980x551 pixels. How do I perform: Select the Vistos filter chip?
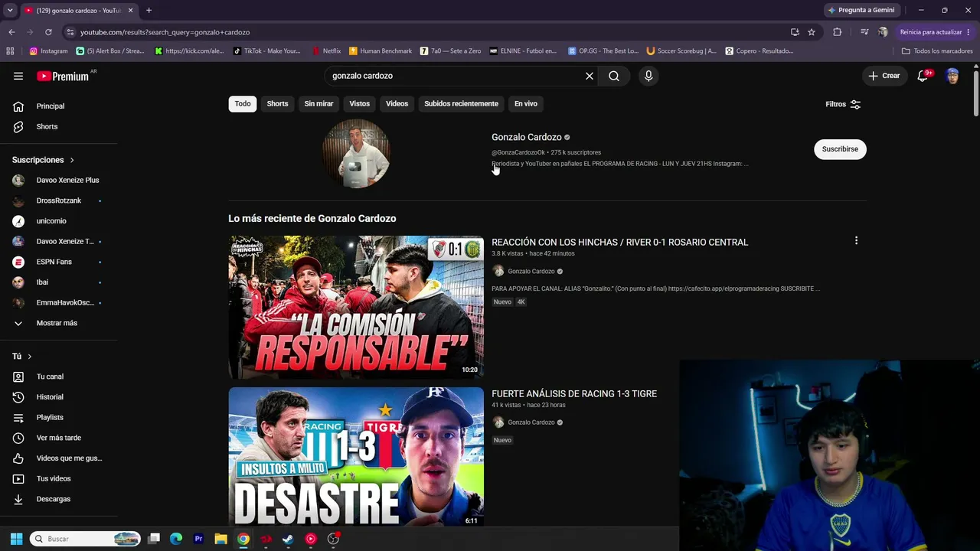tap(359, 104)
